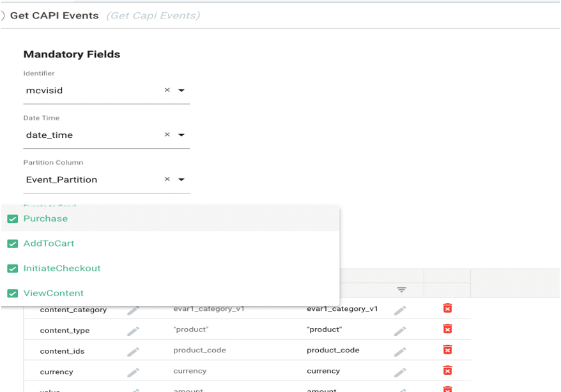Open the Date Time dropdown arrow
Screen dimensions: 561x392
coord(181,135)
